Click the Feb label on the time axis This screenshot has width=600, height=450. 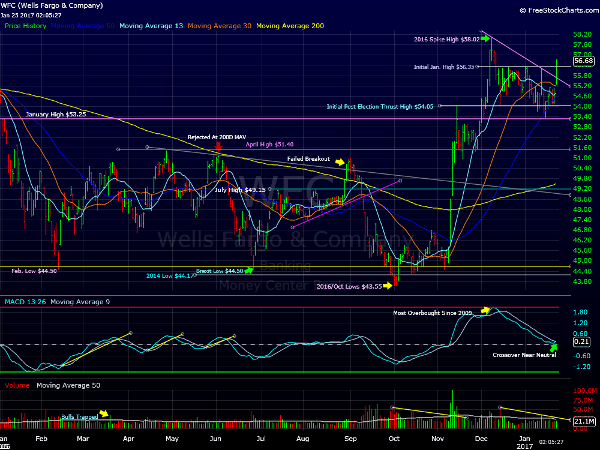41,439
